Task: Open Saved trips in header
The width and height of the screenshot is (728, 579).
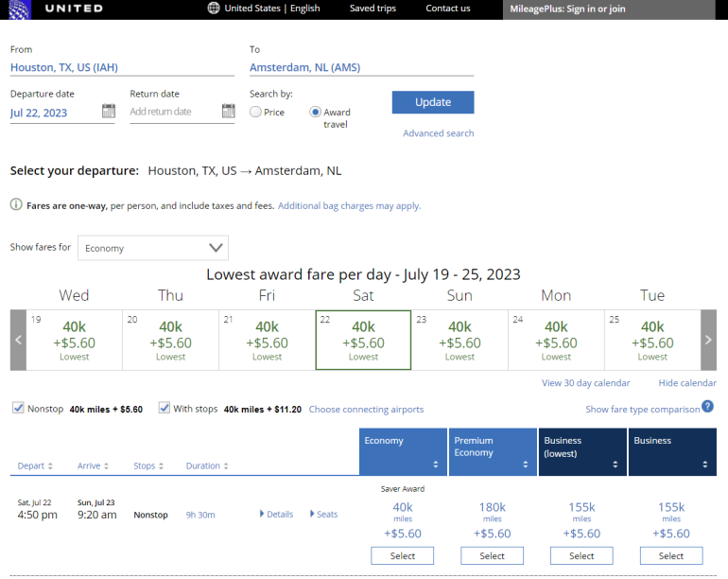Action: [x=373, y=9]
